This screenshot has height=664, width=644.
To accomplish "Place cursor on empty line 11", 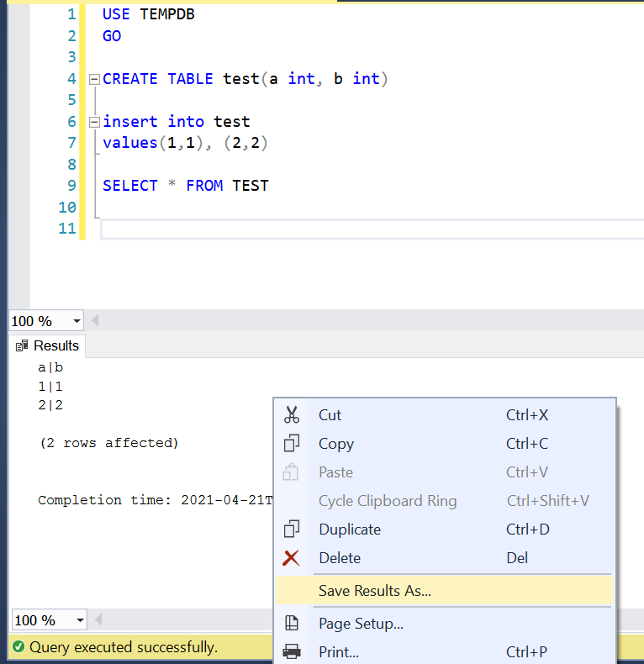I will (372, 229).
